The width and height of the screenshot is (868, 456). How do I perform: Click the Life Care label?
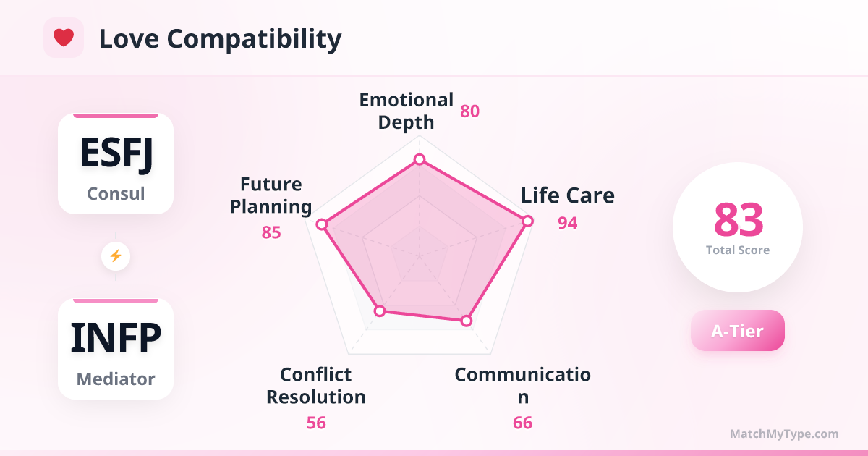[x=568, y=195]
